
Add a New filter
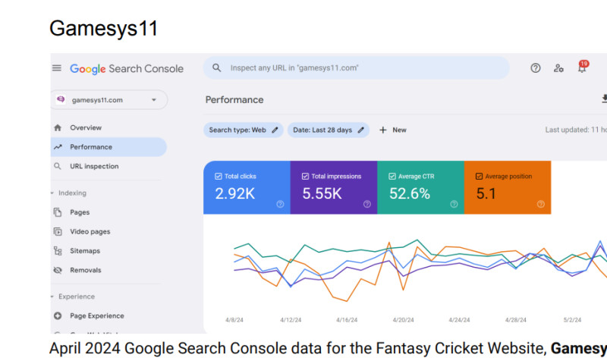[392, 130]
